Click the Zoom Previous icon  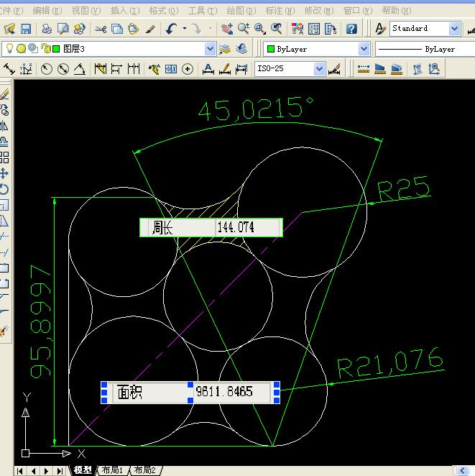click(x=277, y=29)
